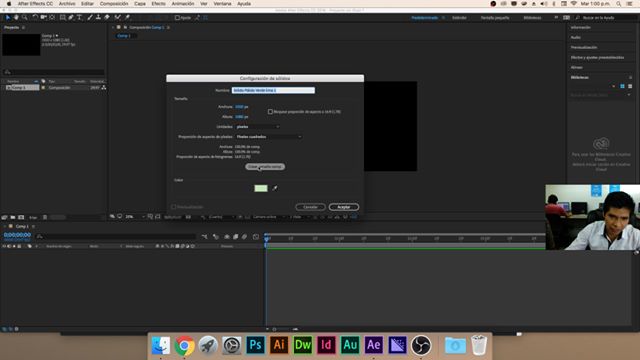Image resolution: width=640 pixels, height=360 pixels.
Task: Select the Pen tool in toolbar
Action: pyautogui.click(x=71, y=18)
